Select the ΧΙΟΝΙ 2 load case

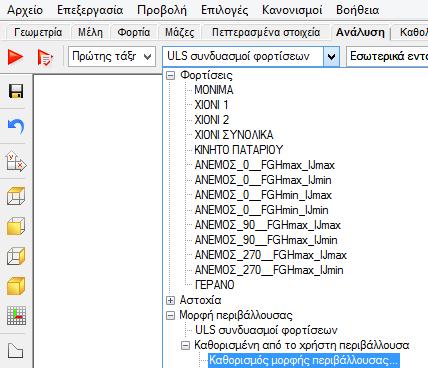coord(212,120)
